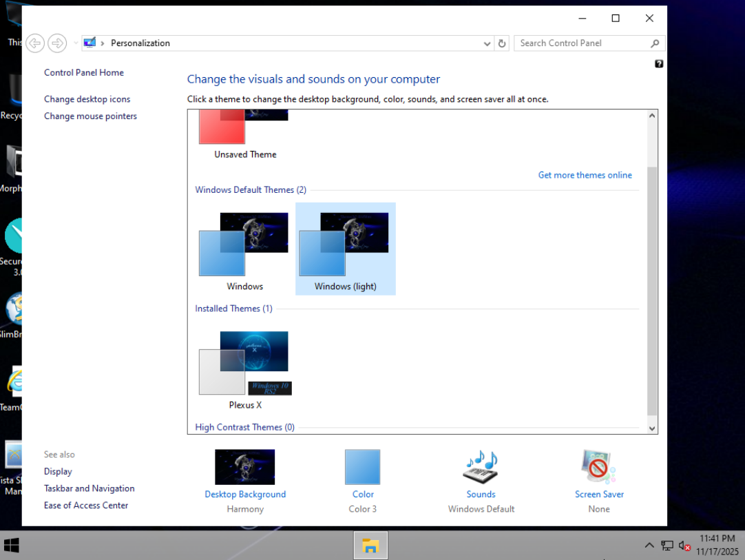This screenshot has height=560, width=745.
Task: Expand the address bar breadcrumb chevron
Action: click(x=102, y=43)
